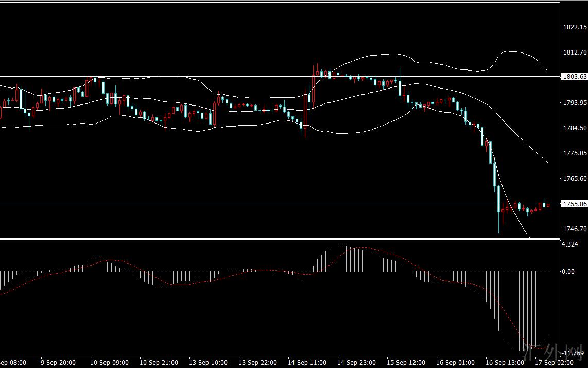
Task: Click the 1765.60 price scale label
Action: click(x=575, y=179)
